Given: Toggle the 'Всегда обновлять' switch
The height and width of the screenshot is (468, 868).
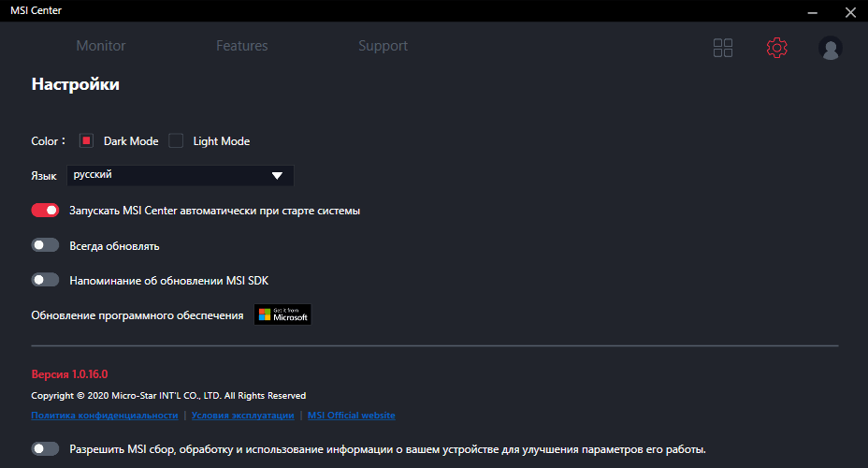Looking at the screenshot, I should 45,245.
